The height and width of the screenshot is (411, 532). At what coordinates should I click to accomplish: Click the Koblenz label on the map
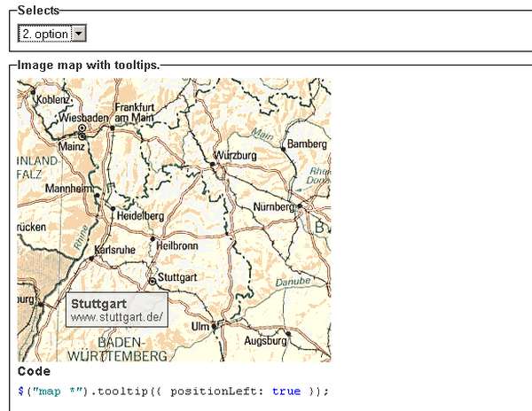(51, 100)
